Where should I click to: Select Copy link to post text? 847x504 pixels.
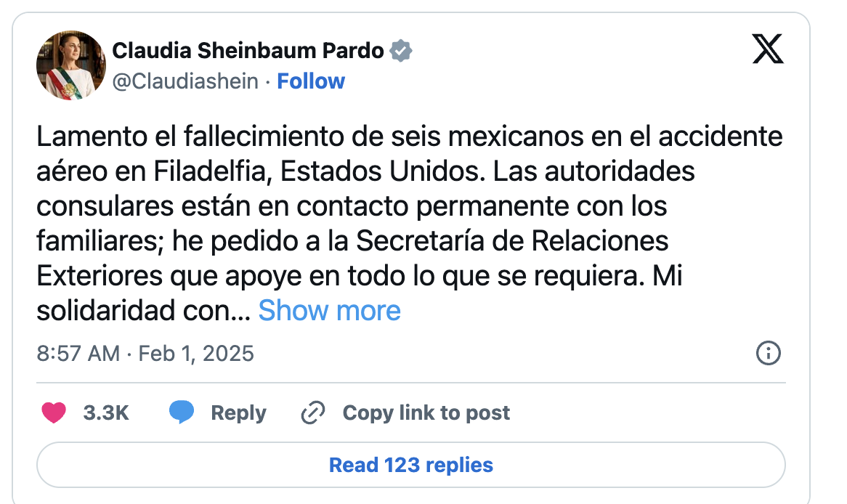coord(426,413)
